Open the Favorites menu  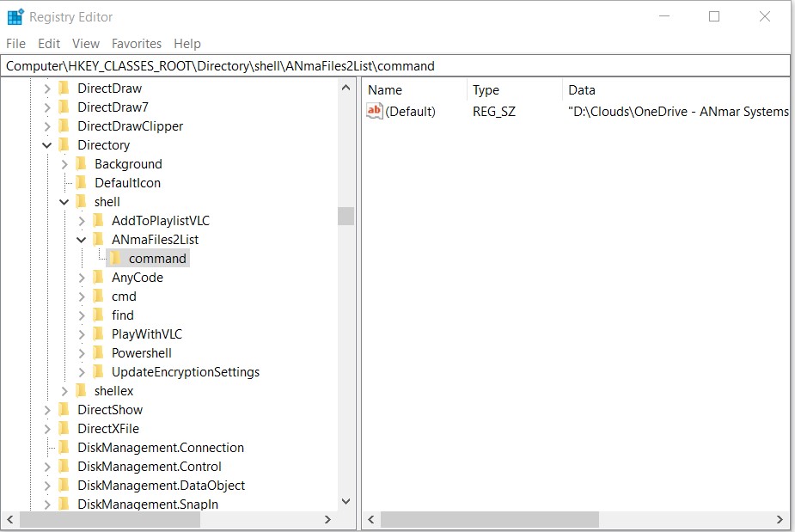point(136,44)
